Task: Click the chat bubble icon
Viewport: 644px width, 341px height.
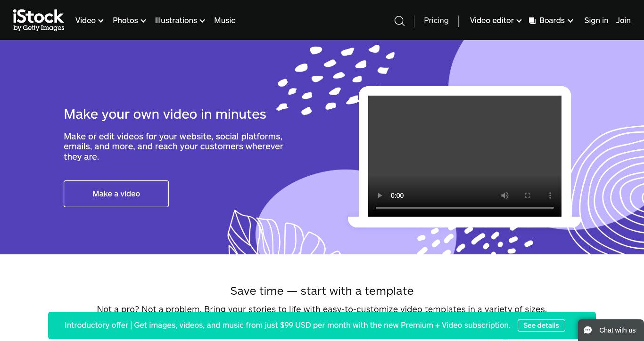Action: coord(588,330)
